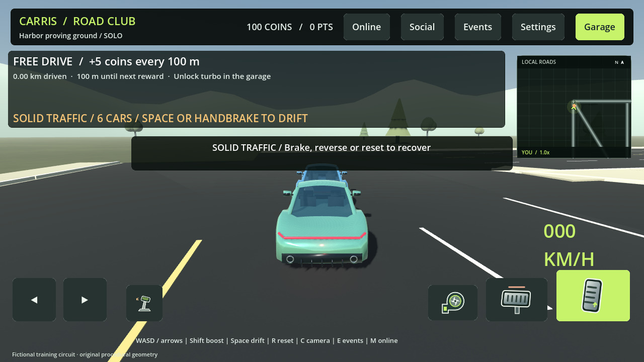The height and width of the screenshot is (362, 644).
Task: Click the Fictional training circuit footer text
Action: [85, 354]
